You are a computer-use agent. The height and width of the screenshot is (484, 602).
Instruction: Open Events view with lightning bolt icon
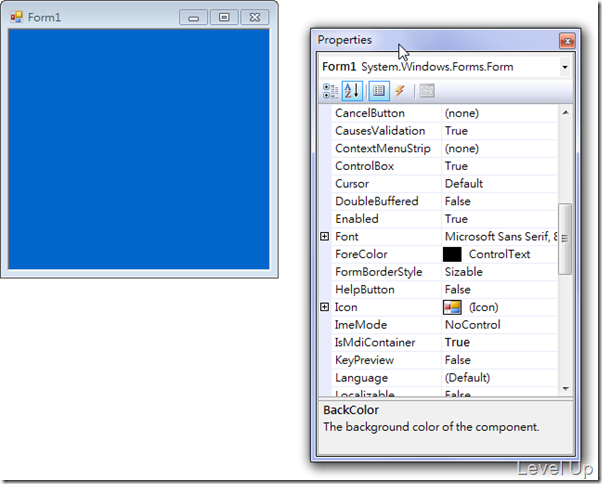400,91
